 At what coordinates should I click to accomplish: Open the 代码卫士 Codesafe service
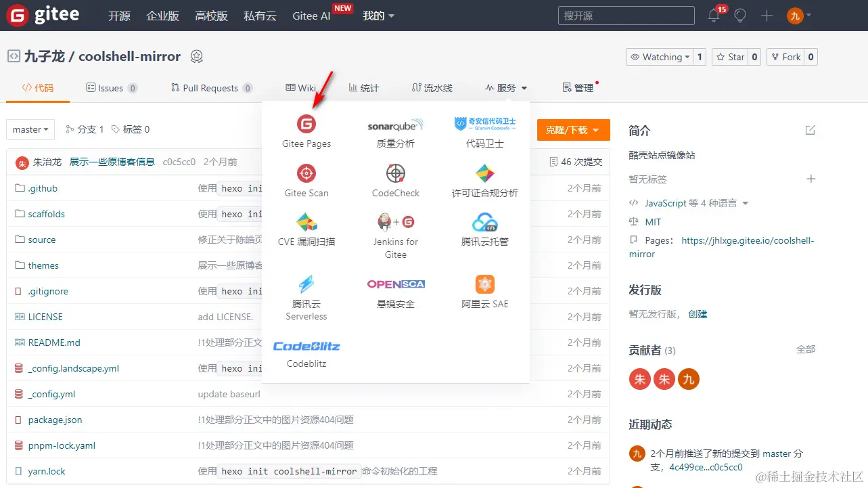pos(485,131)
